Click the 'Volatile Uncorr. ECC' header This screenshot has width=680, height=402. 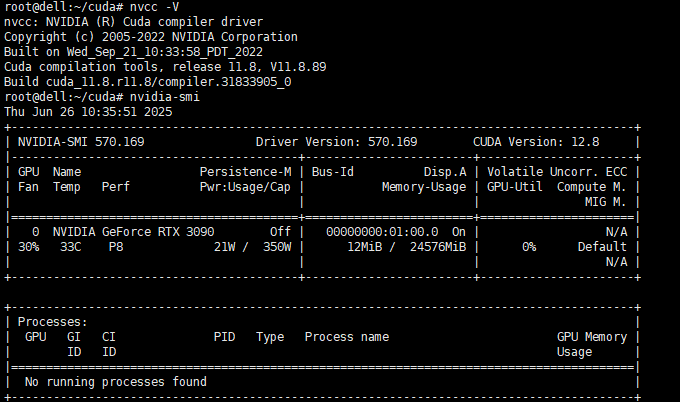point(557,172)
